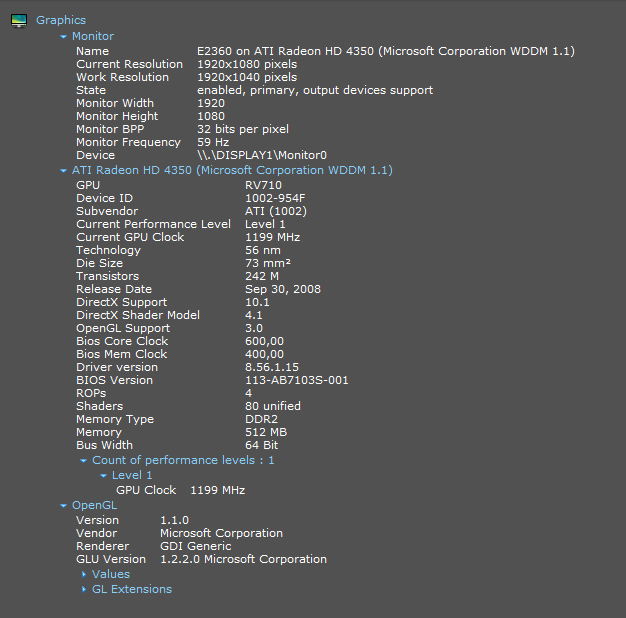The image size is (626, 618).
Task: Select '32 bits per pixel' value
Action: (x=243, y=129)
